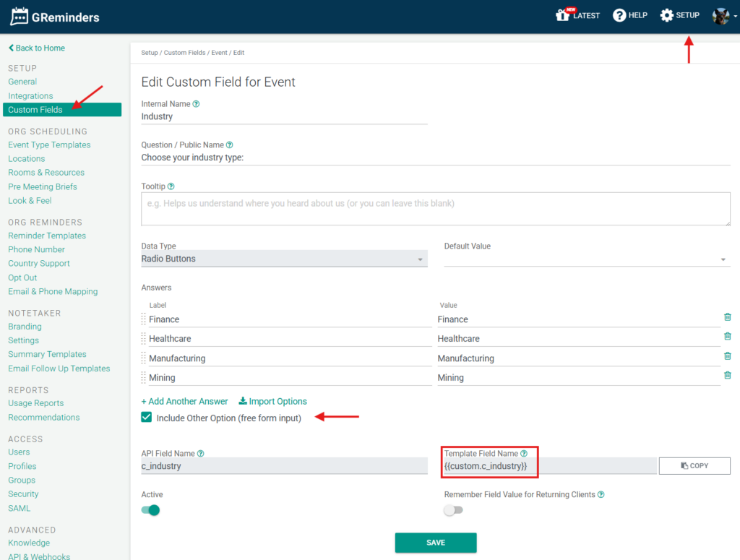Open the Data Type dropdown
The image size is (740, 560).
pyautogui.click(x=284, y=259)
